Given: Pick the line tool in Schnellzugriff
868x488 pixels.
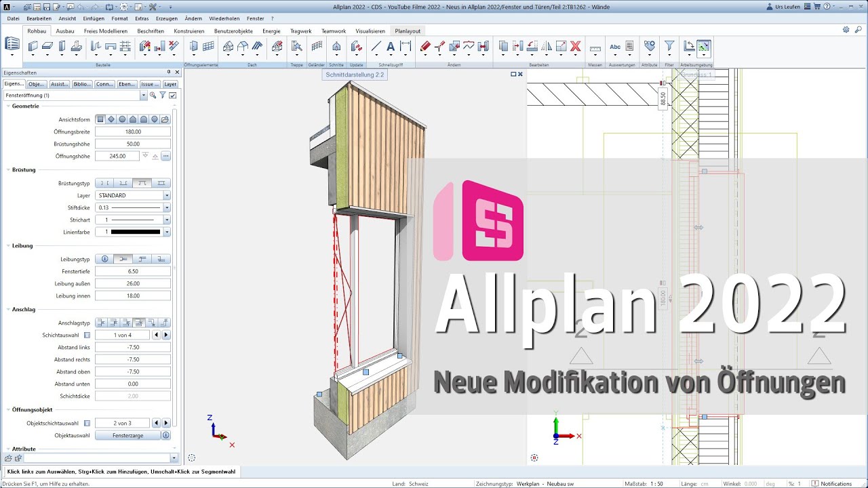Looking at the screenshot, I should pos(376,46).
